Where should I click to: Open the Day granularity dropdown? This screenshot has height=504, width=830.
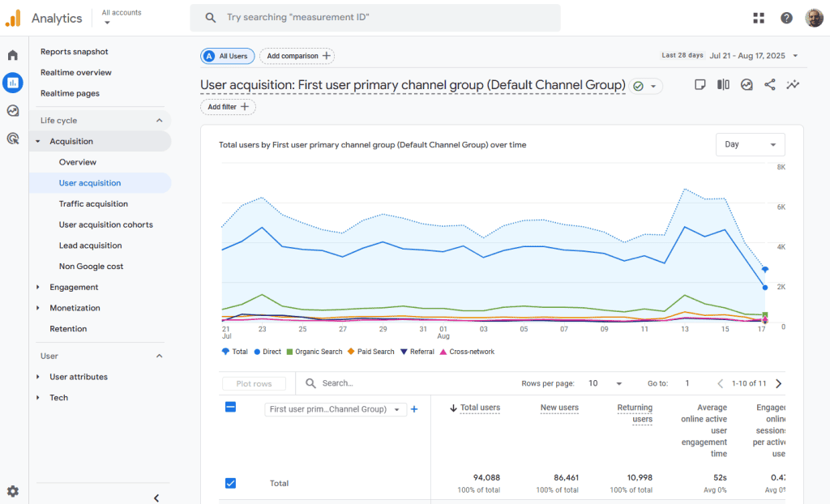(750, 144)
